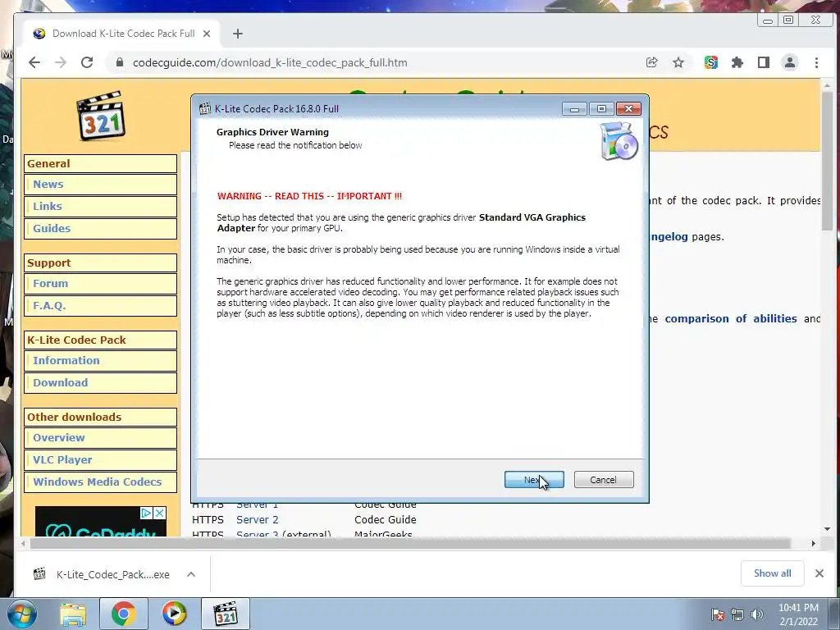This screenshot has height=630, width=840.
Task: Click the AdChoices triangle icon
Action: tap(146, 514)
